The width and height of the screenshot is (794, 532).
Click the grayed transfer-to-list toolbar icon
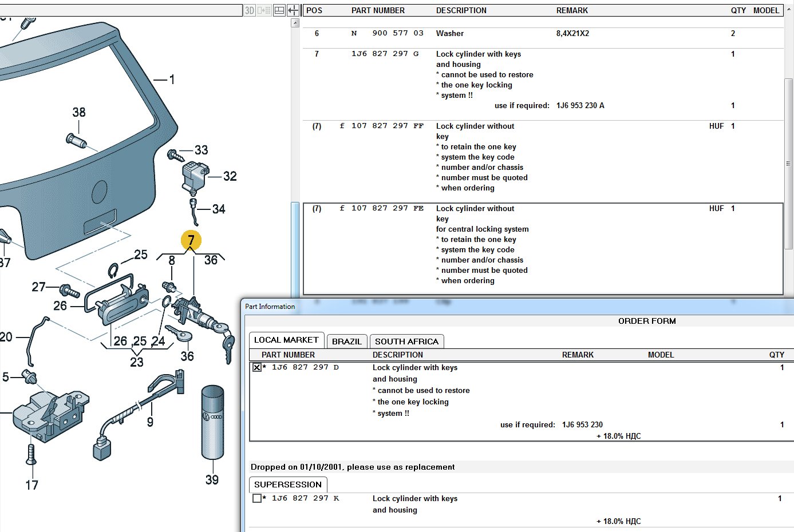point(264,10)
